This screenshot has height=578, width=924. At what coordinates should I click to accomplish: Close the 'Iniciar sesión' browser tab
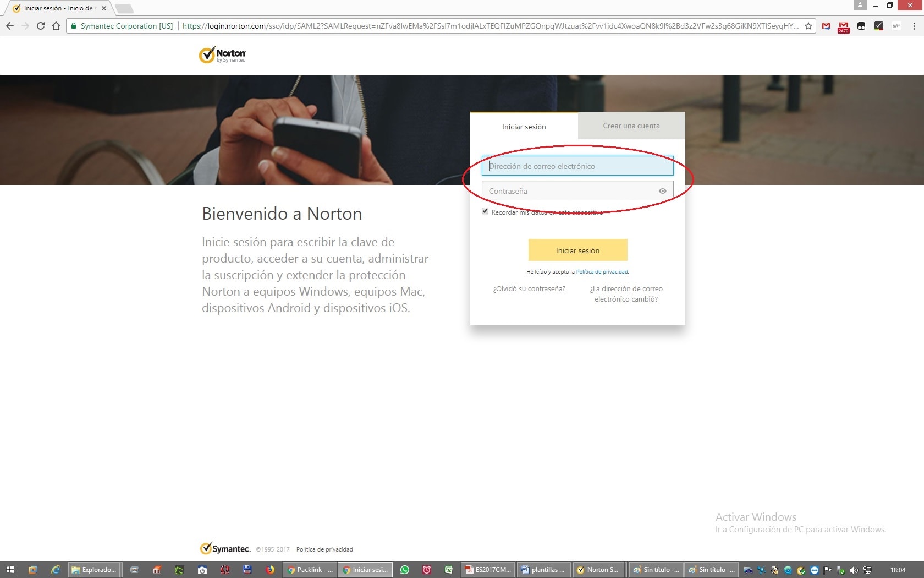103,8
